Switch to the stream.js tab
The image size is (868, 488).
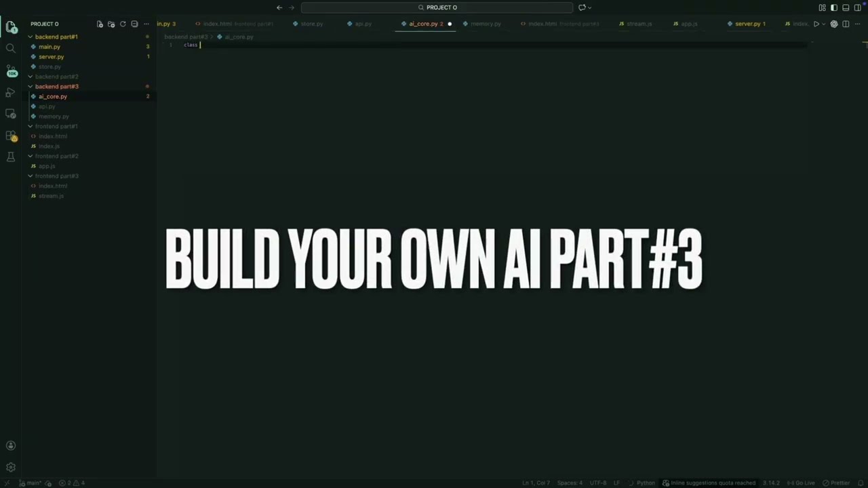tap(635, 24)
